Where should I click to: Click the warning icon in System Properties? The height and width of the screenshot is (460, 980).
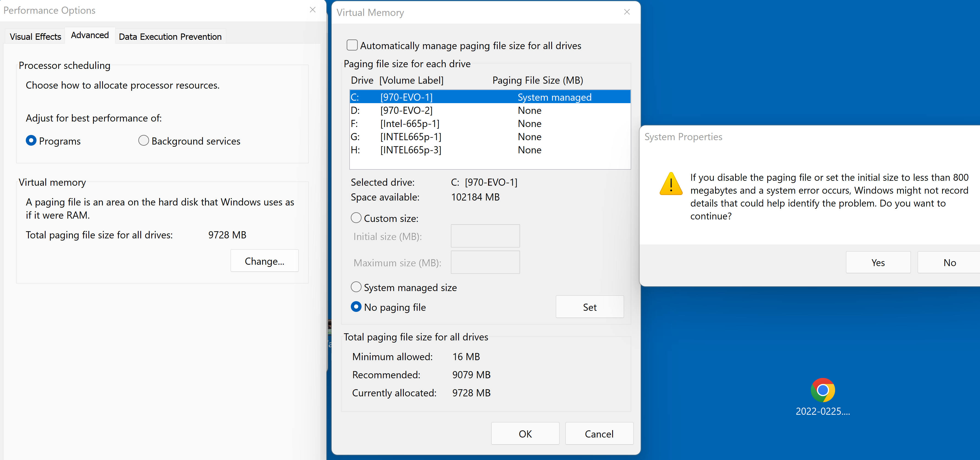(671, 184)
